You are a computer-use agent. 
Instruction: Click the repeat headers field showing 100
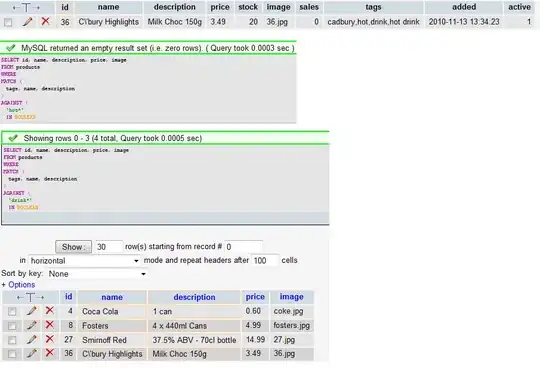point(264,260)
